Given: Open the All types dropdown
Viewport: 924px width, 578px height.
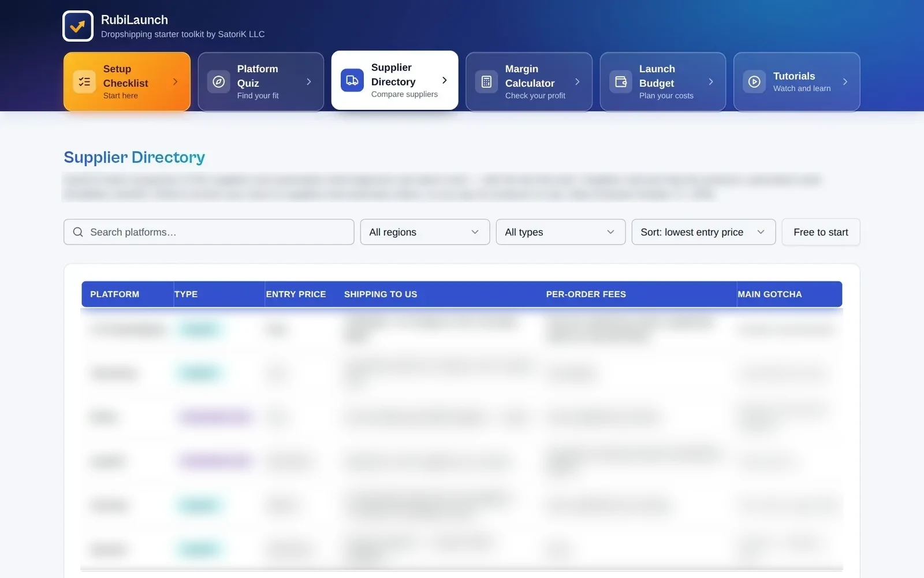Looking at the screenshot, I should click(561, 232).
